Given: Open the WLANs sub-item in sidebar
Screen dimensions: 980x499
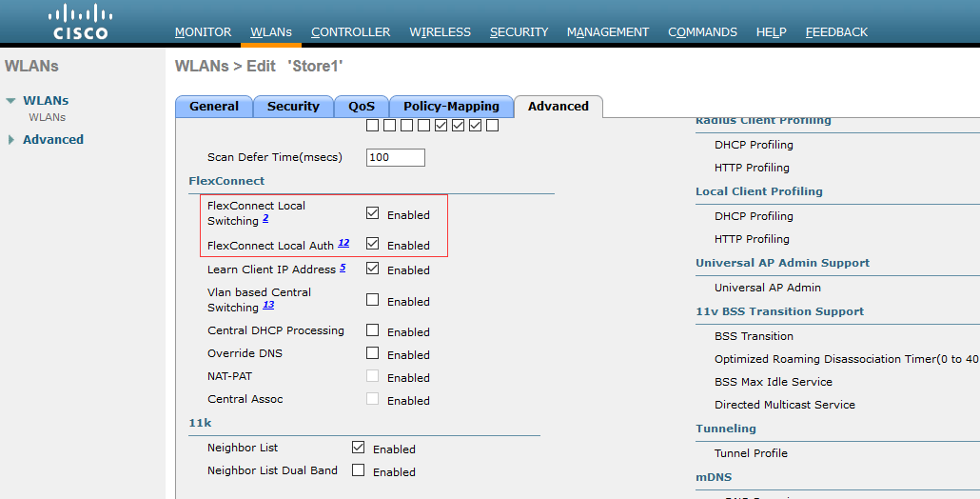Looking at the screenshot, I should pyautogui.click(x=47, y=117).
